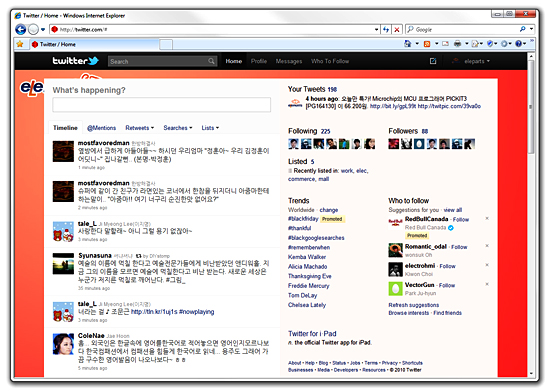
Task: Click the Read Mail toolbar icon
Action: click(445, 44)
